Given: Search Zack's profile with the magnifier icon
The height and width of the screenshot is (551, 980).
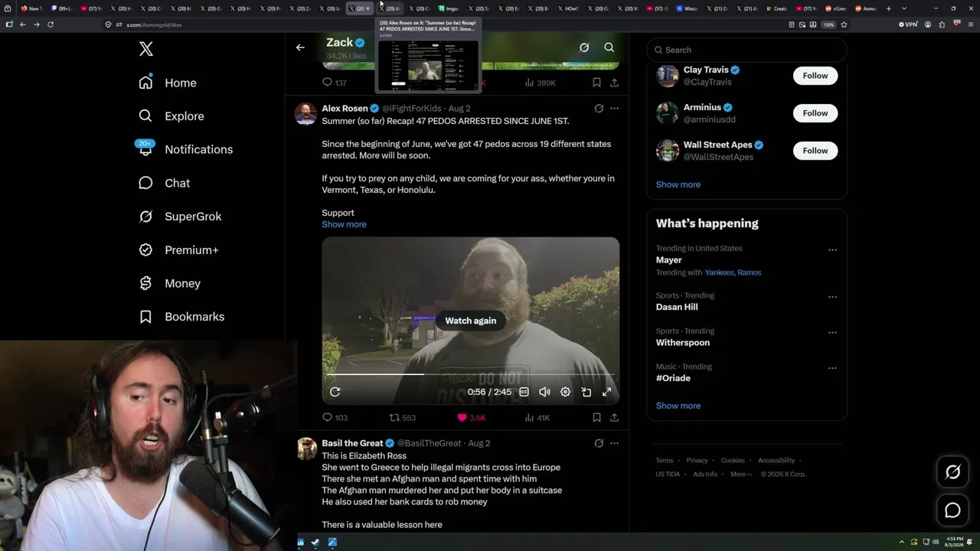Looking at the screenshot, I should (x=609, y=47).
